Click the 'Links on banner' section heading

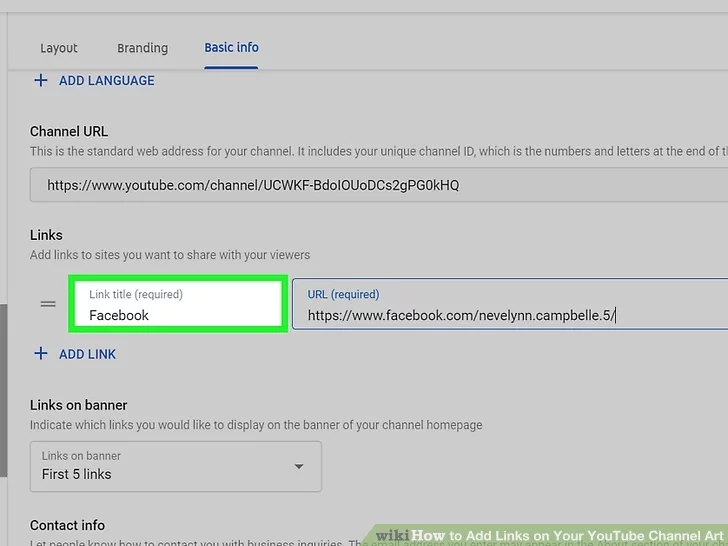(x=78, y=405)
